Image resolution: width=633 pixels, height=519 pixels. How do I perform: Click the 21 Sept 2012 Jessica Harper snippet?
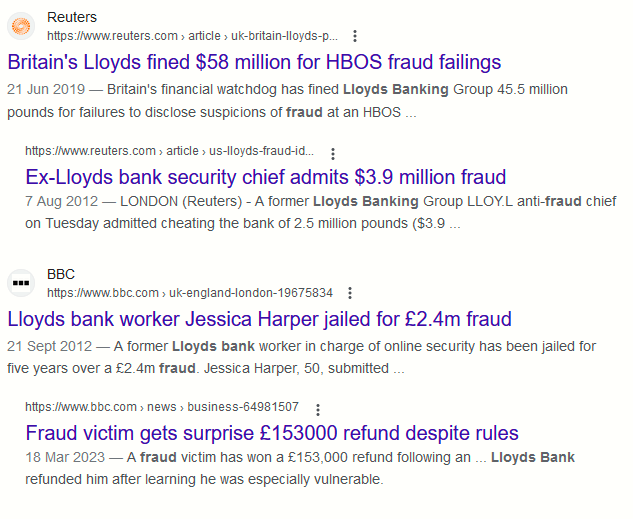(x=300, y=357)
